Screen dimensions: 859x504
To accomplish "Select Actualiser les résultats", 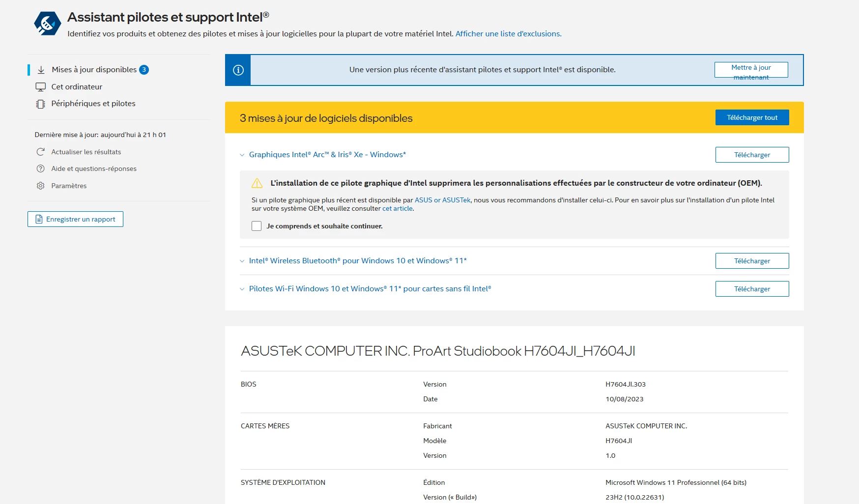I will click(86, 152).
